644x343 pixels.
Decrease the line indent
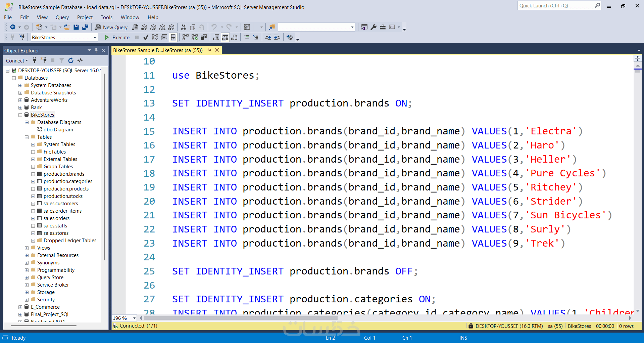[x=268, y=37]
